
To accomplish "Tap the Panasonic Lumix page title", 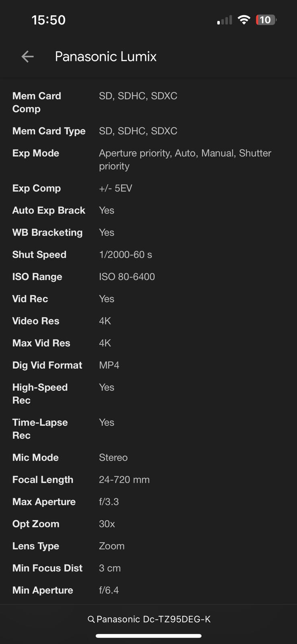I will point(106,57).
